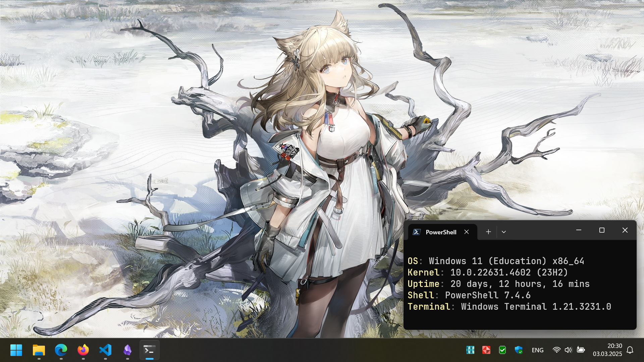Click the battery status icon
The width and height of the screenshot is (644, 362).
click(x=581, y=350)
